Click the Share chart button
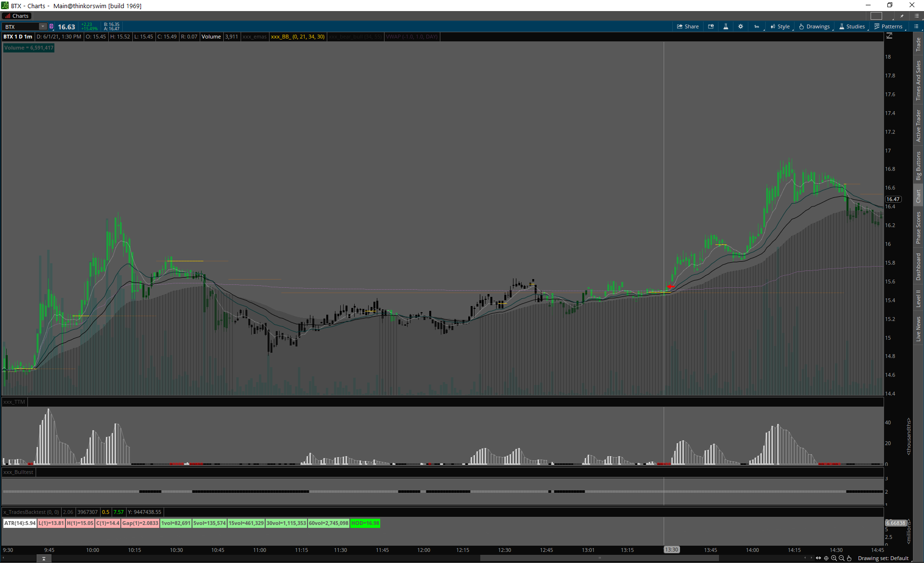The image size is (924, 563). pyautogui.click(x=688, y=26)
